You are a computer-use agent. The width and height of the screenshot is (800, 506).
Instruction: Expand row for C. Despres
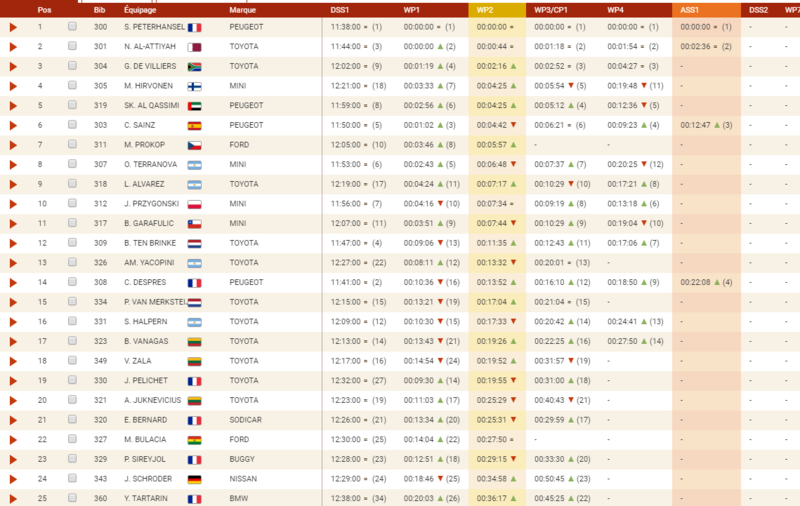[13, 283]
